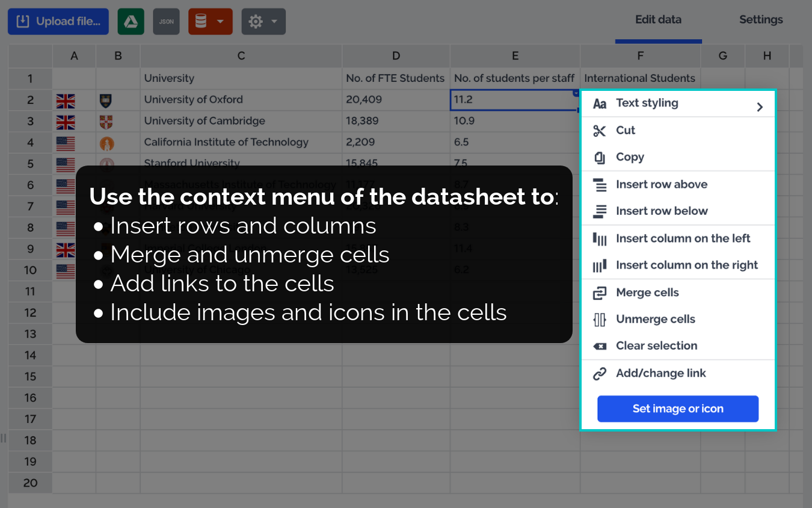Click the Upload file button

pyautogui.click(x=58, y=22)
